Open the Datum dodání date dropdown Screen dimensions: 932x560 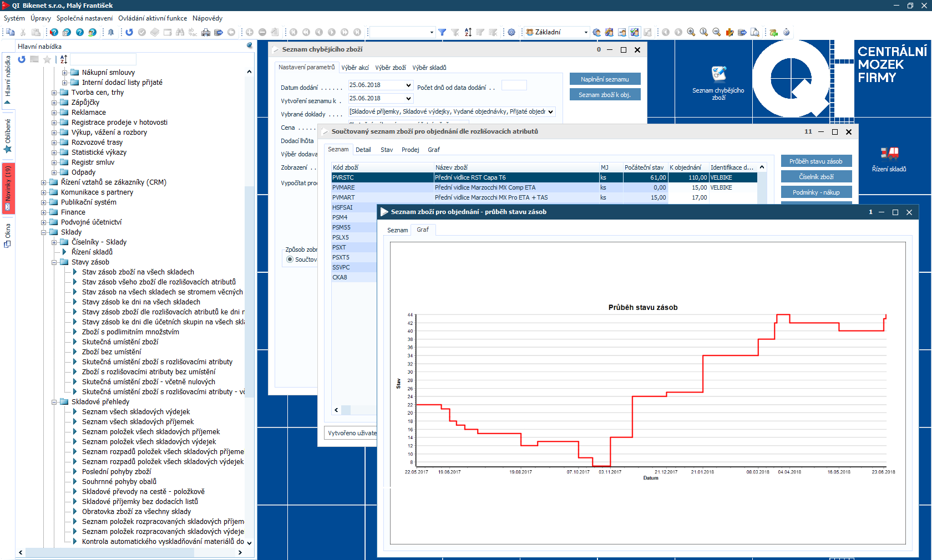pyautogui.click(x=409, y=85)
